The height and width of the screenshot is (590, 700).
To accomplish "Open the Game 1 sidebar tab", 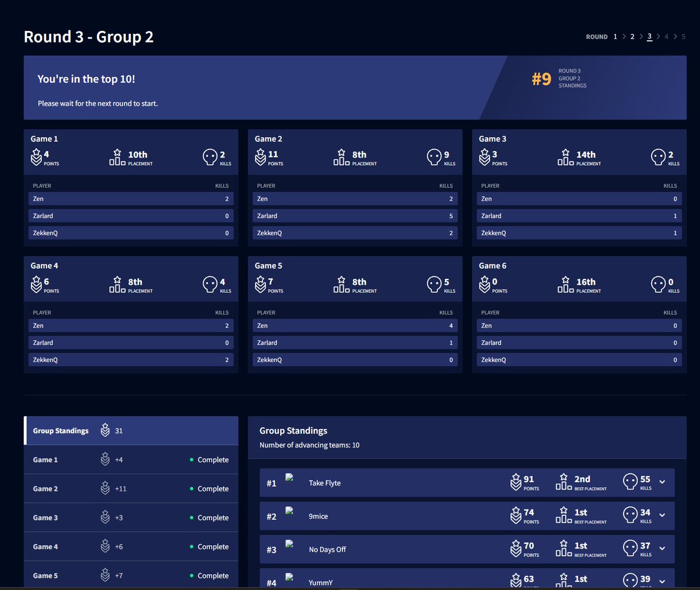I will click(x=131, y=460).
